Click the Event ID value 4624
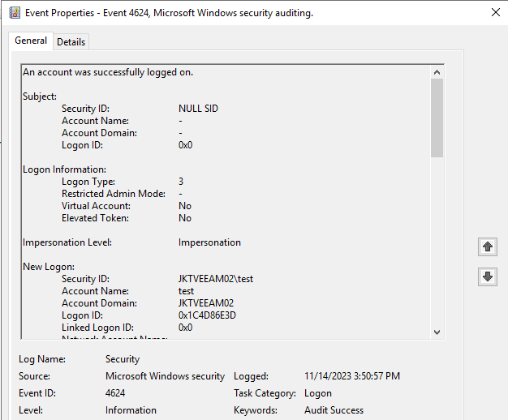The width and height of the screenshot is (508, 420). (x=115, y=393)
